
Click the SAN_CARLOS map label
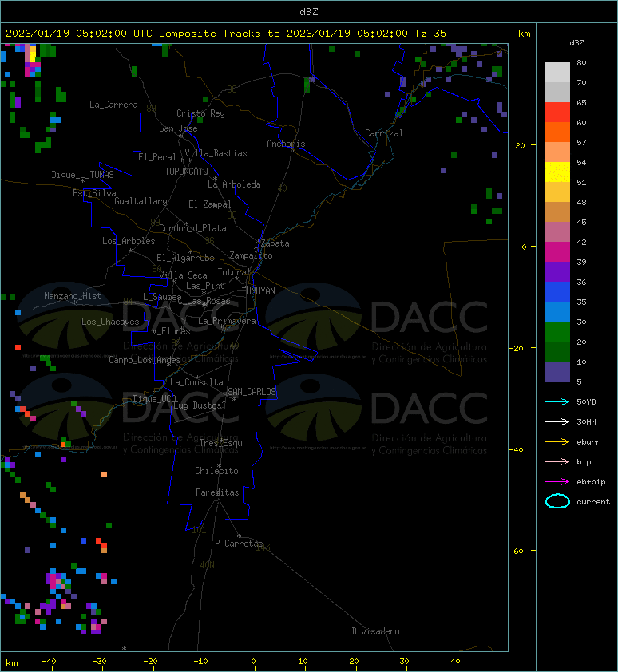coord(252,392)
